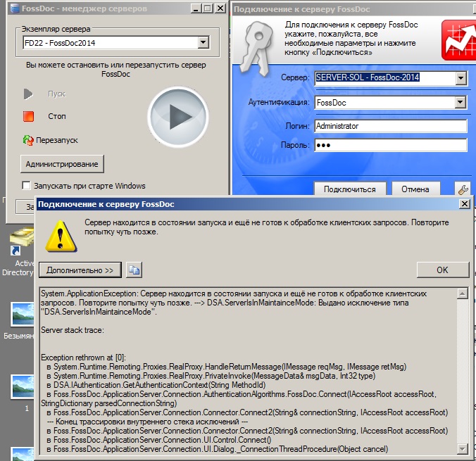Viewport: 476px width, 461px height.
Task: Click the yellow warning triangle icon
Action: pyautogui.click(x=61, y=236)
